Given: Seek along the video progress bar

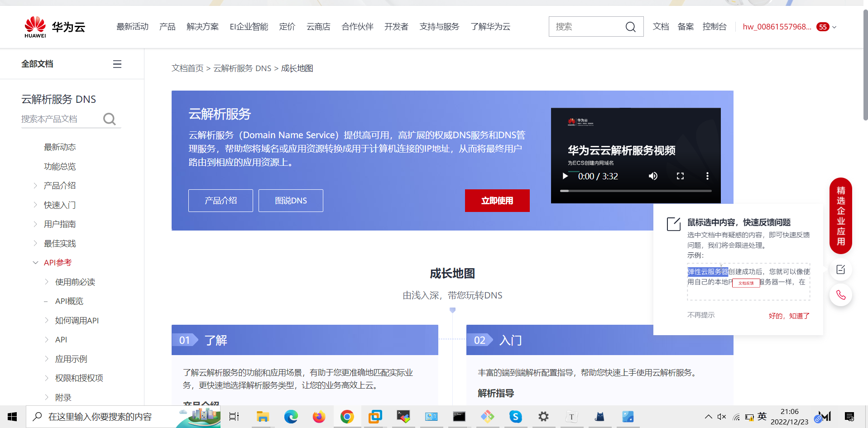Looking at the screenshot, I should click(636, 191).
